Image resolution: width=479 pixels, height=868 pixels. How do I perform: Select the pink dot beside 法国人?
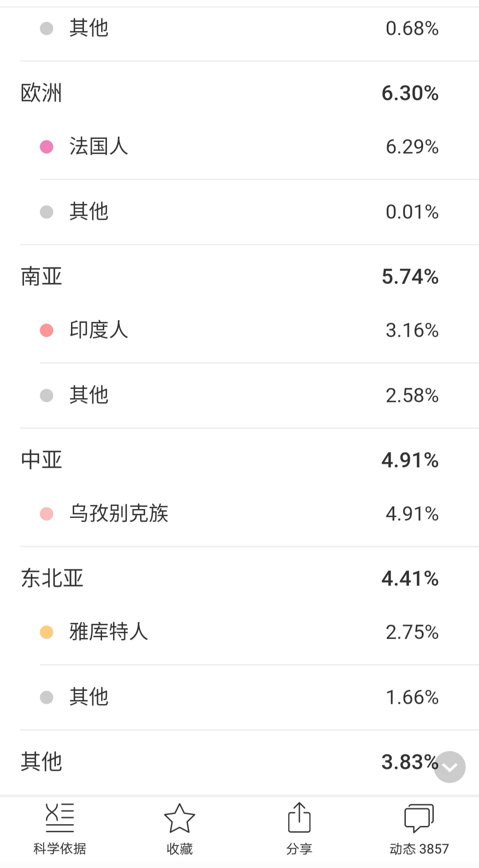47,147
